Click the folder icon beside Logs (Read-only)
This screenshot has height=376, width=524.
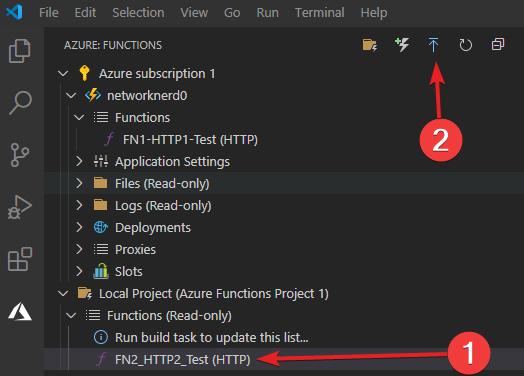[101, 205]
